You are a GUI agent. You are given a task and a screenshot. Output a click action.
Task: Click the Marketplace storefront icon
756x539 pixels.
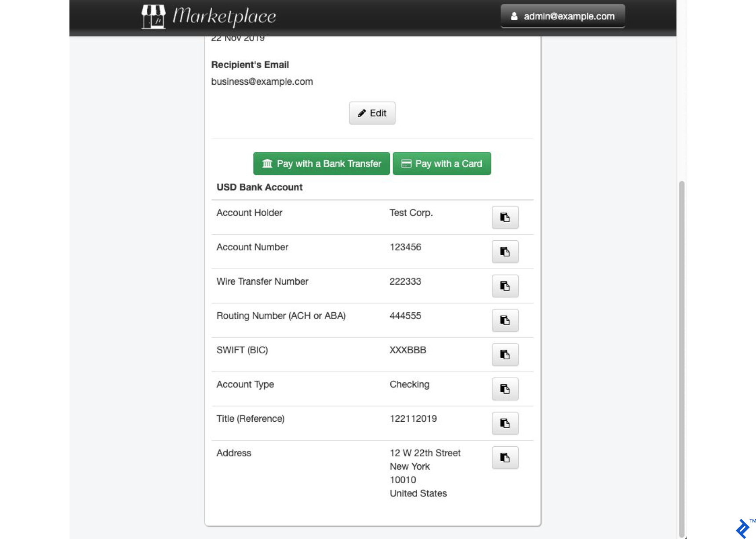tap(153, 17)
